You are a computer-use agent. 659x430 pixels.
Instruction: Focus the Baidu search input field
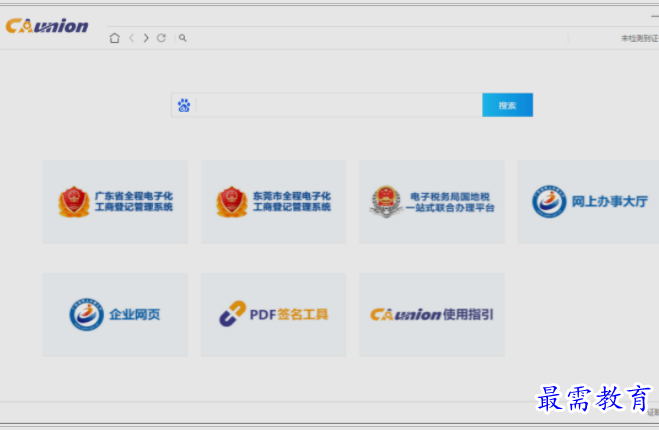pyautogui.click(x=339, y=105)
